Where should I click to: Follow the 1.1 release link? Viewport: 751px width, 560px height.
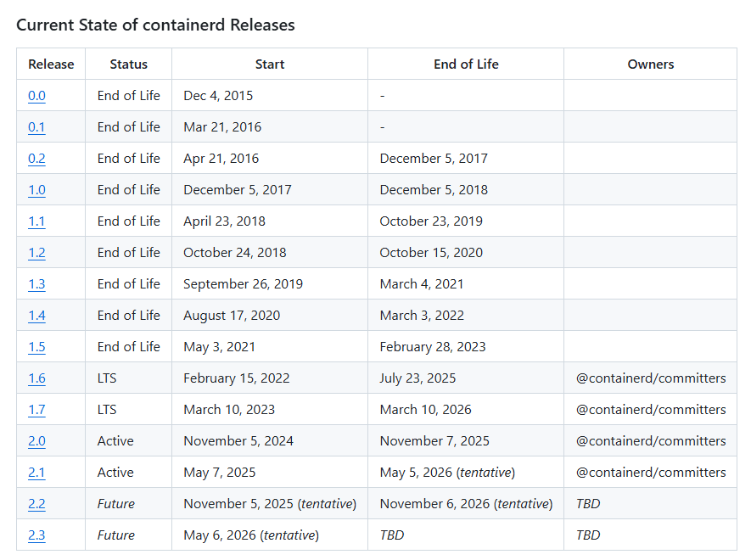[36, 221]
